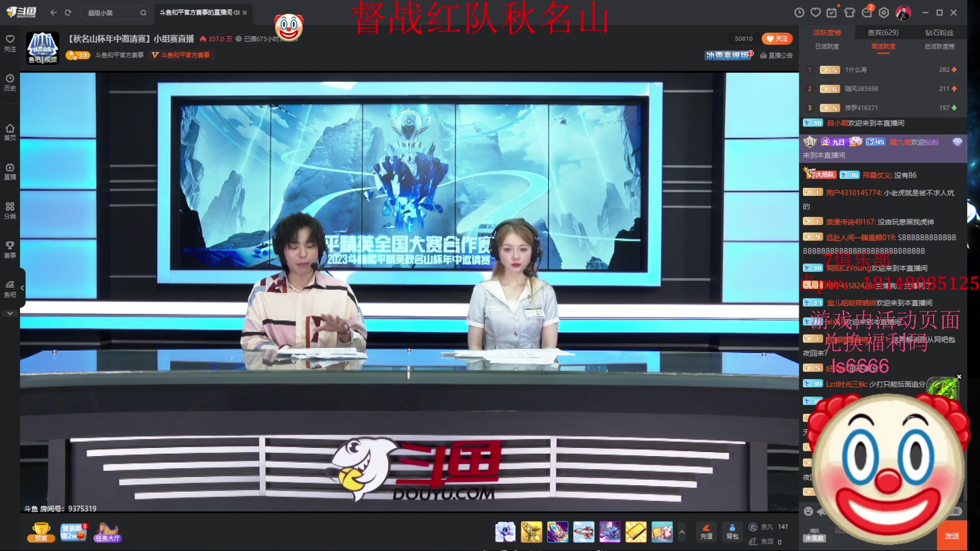
Task: Click the 未佩戴 fan badge selector
Action: (x=814, y=535)
